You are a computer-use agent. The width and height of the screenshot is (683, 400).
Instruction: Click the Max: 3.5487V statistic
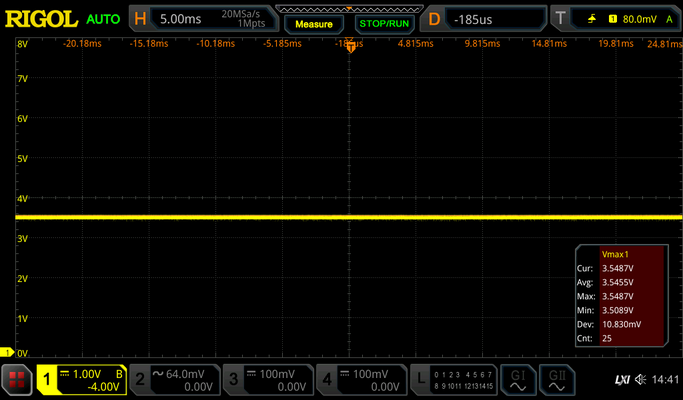click(618, 296)
